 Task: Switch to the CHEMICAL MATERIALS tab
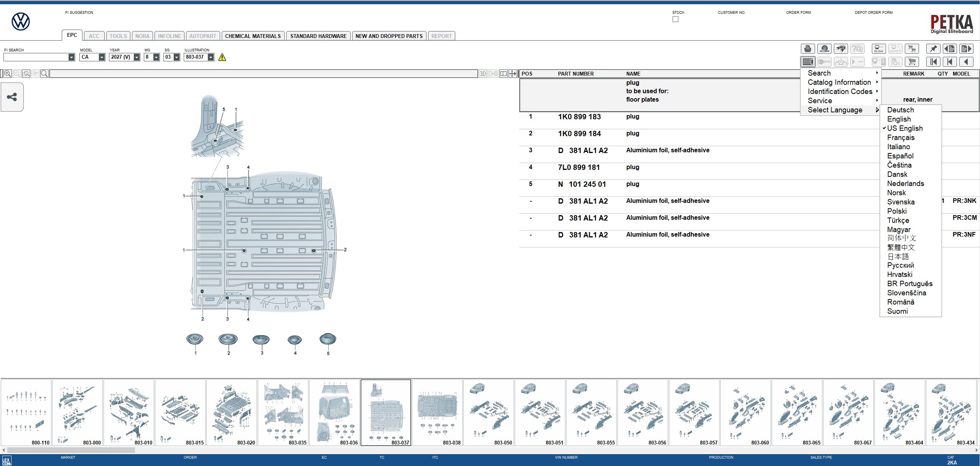pos(253,35)
